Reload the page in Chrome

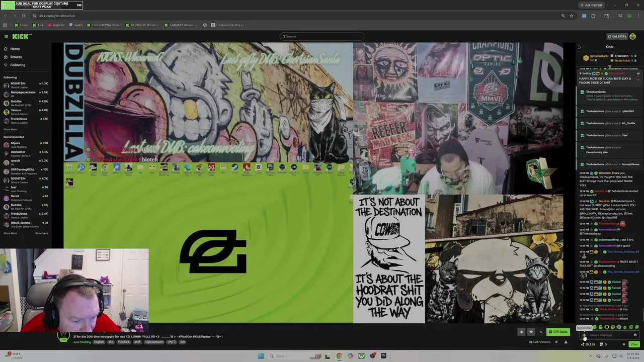tap(23, 16)
